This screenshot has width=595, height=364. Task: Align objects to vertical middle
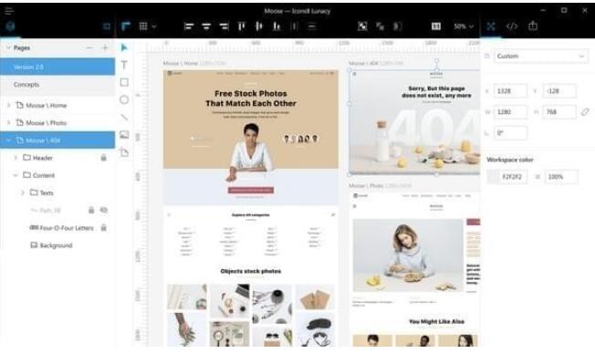click(x=259, y=26)
